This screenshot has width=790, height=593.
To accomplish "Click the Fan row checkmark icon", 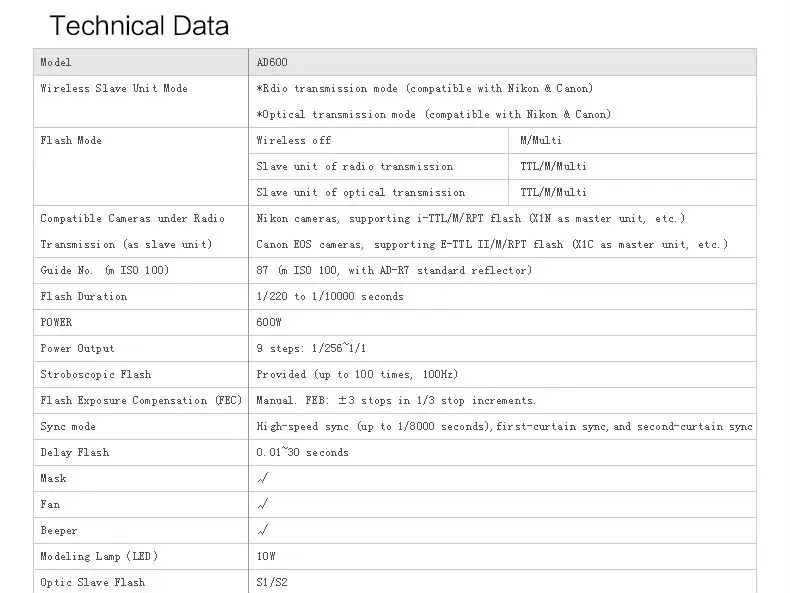I will [262, 504].
